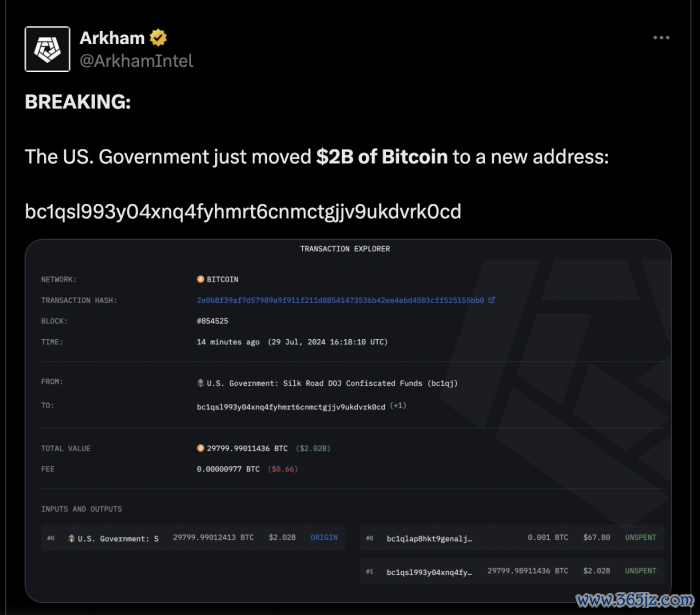Open the transaction hash link
The width and height of the screenshot is (700, 615).
[x=340, y=300]
